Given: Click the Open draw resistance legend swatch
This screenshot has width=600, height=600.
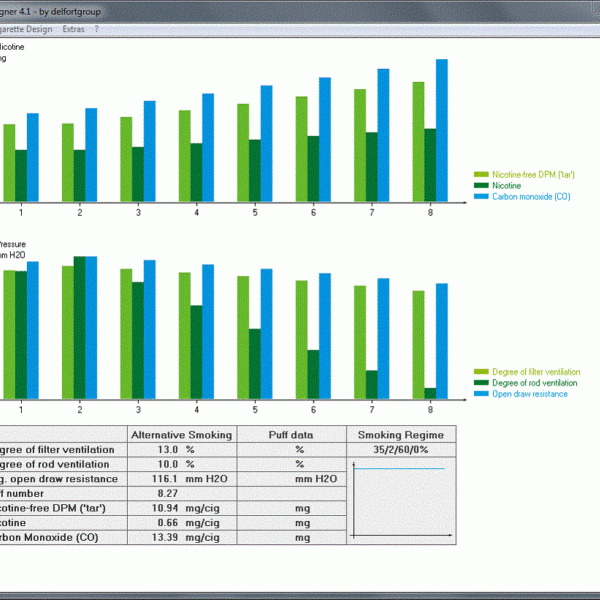Looking at the screenshot, I should click(x=481, y=394).
